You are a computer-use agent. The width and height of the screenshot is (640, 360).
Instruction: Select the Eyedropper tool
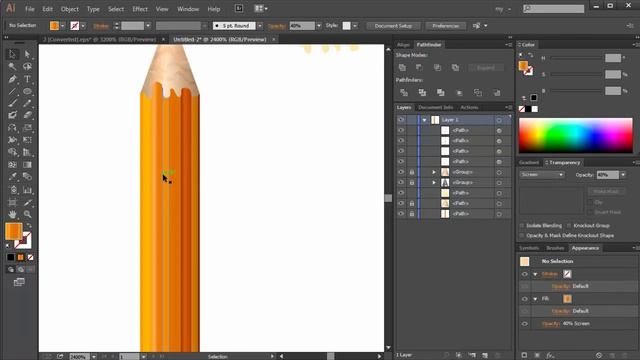tap(12, 177)
